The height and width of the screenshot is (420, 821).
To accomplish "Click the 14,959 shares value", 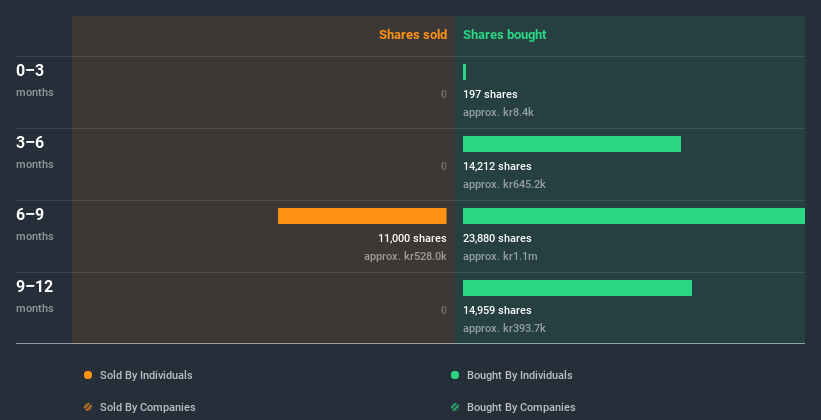I will (x=497, y=311).
